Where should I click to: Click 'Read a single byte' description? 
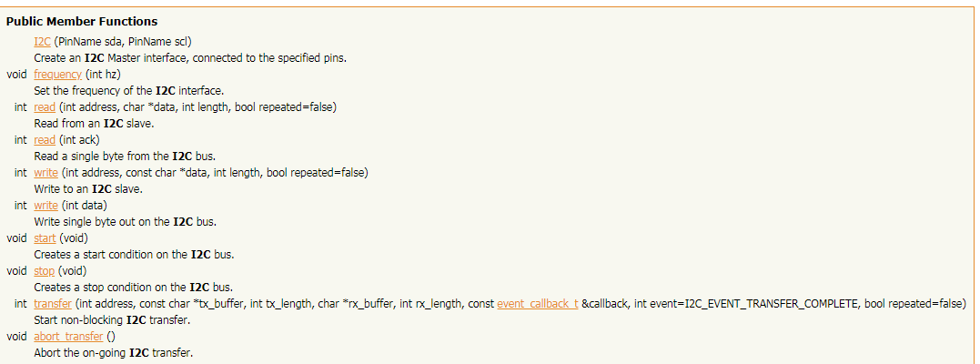click(125, 156)
